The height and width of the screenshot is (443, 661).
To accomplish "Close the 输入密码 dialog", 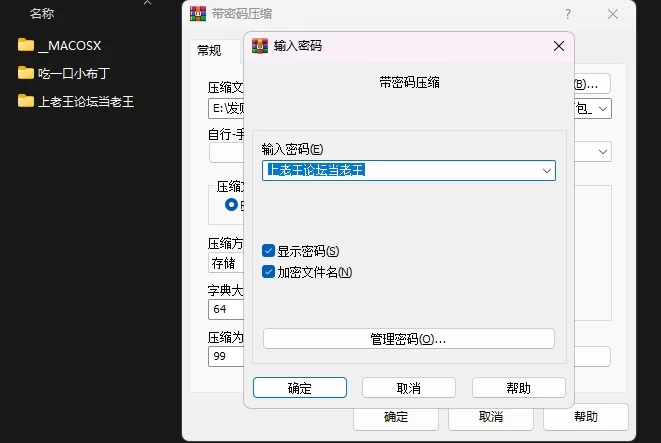I will pos(559,46).
